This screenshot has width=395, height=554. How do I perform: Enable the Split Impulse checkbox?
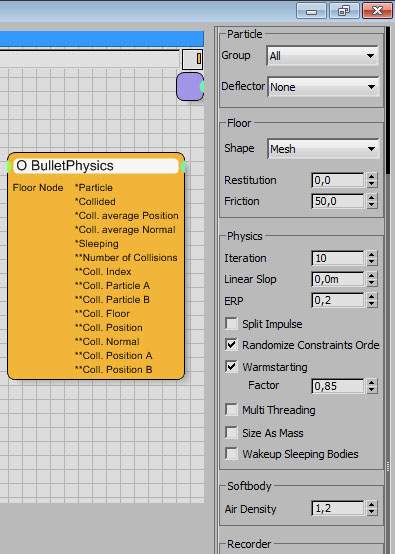tap(231, 324)
